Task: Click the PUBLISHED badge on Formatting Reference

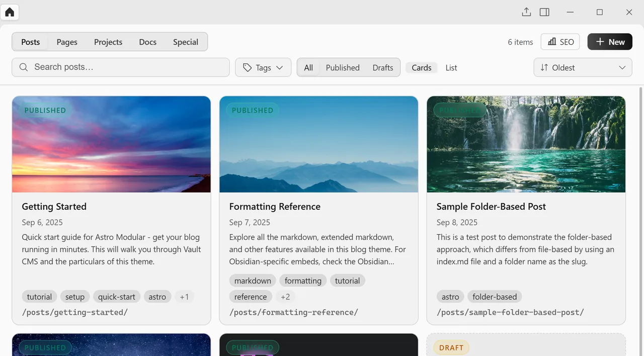Action: click(253, 110)
